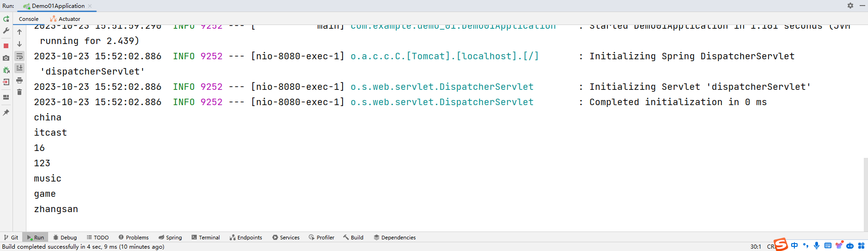Stop the running application with the red square
Image resolution: width=868 pixels, height=251 pixels.
(x=6, y=45)
